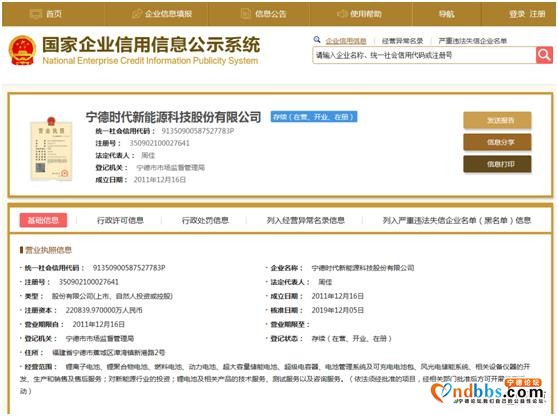Click the document icon beside 信息公告
558x416 pixels.
pyautogui.click(x=246, y=14)
